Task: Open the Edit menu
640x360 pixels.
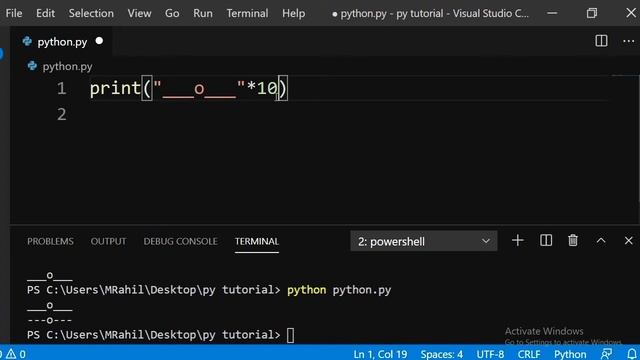Action: pyautogui.click(x=45, y=13)
